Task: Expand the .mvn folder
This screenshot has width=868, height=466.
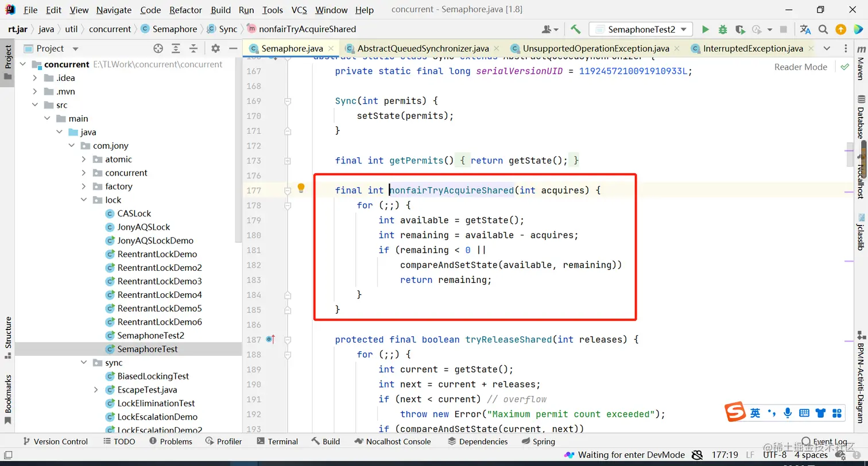Action: (35, 92)
